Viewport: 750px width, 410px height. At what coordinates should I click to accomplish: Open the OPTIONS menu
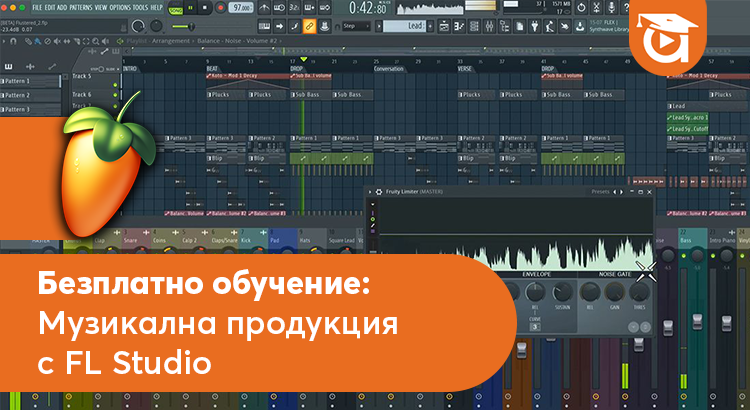pos(120,8)
